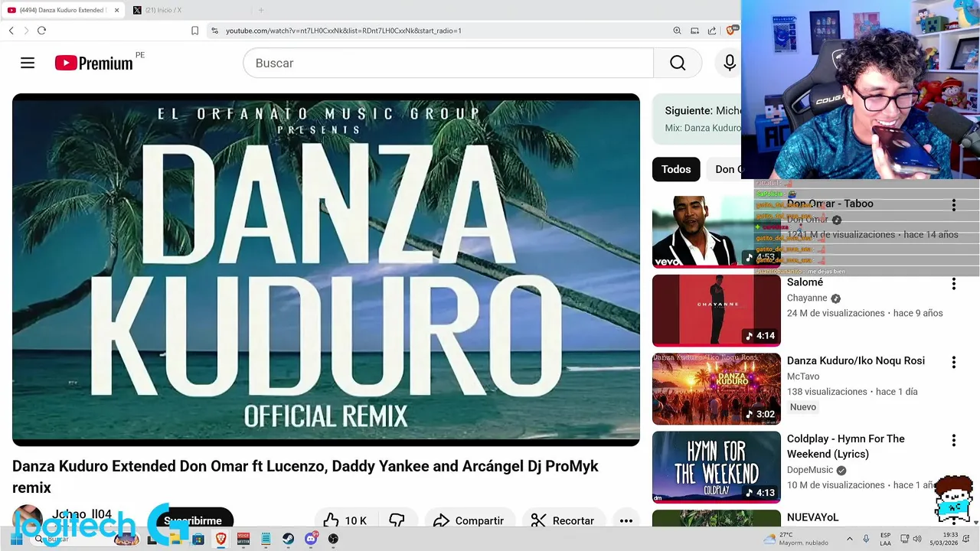
Task: Open OBS Studio from taskbar
Action: click(333, 539)
